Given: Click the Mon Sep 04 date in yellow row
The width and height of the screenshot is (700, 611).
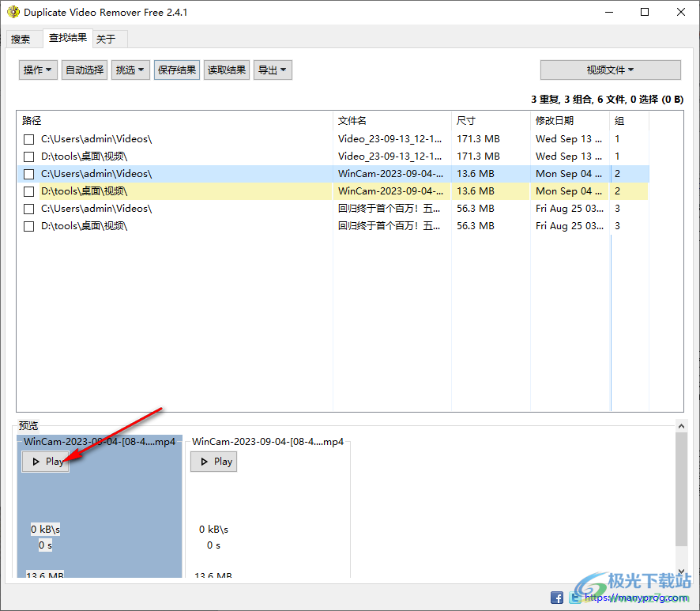Looking at the screenshot, I should coord(569,191).
